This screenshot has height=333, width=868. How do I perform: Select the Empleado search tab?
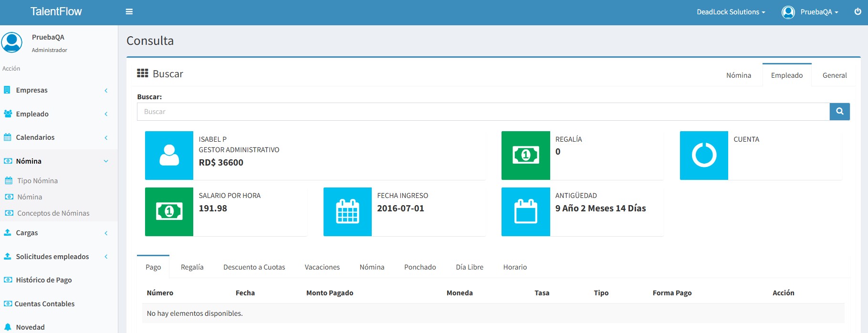pos(787,75)
